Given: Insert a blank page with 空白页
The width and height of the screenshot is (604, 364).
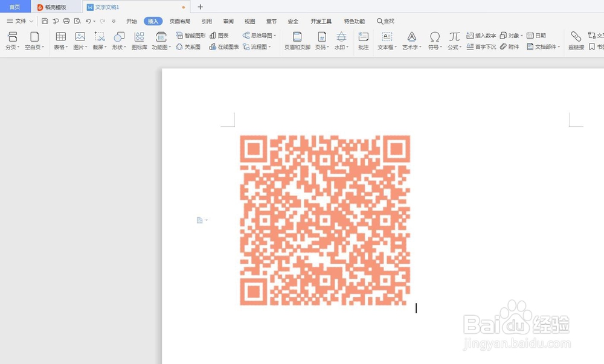Looking at the screenshot, I should coord(34,41).
